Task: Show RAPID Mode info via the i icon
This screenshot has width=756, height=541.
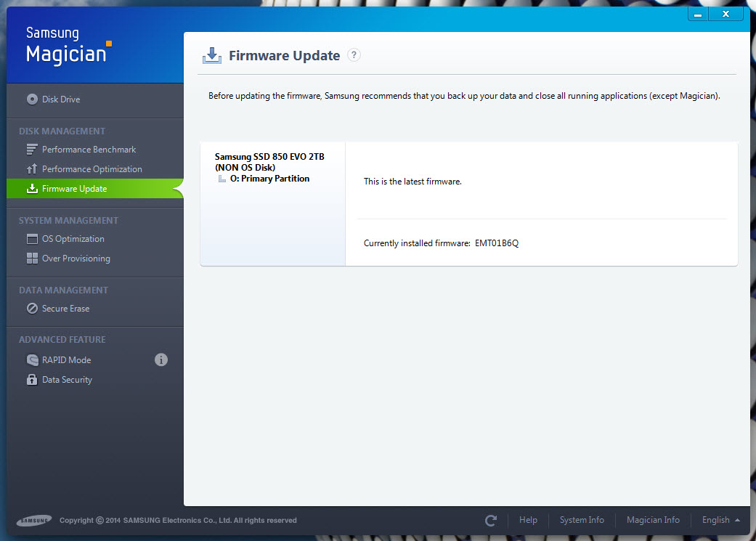Action: tap(161, 359)
